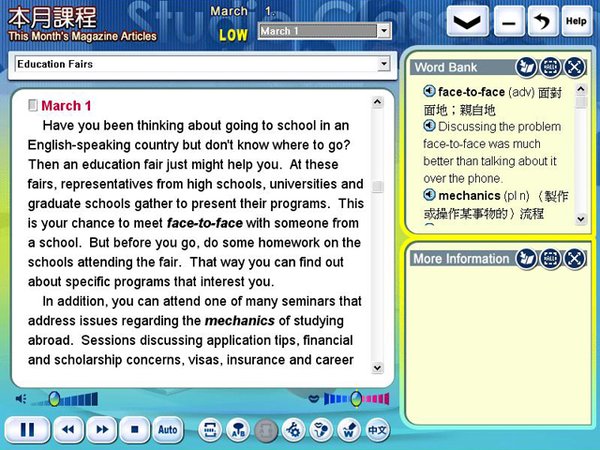600x450 pixels.
Task: Play pronunciation of face-to-face word
Action: pos(429,91)
